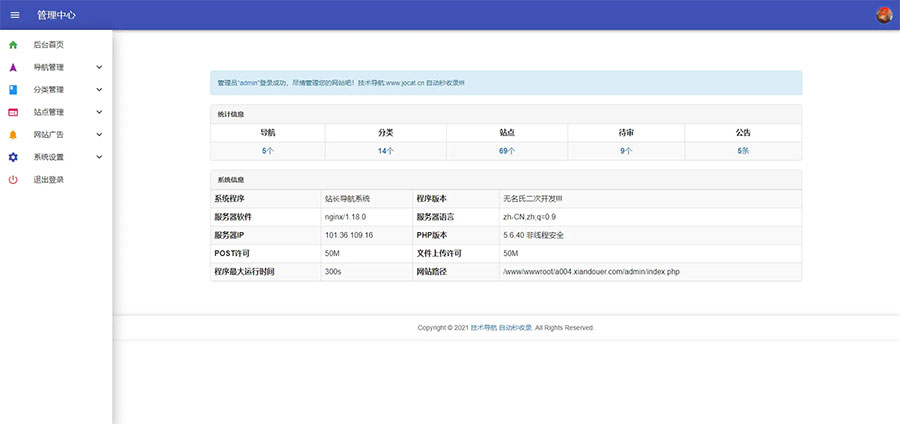
Task: Click the red site management icon
Action: coord(13,112)
